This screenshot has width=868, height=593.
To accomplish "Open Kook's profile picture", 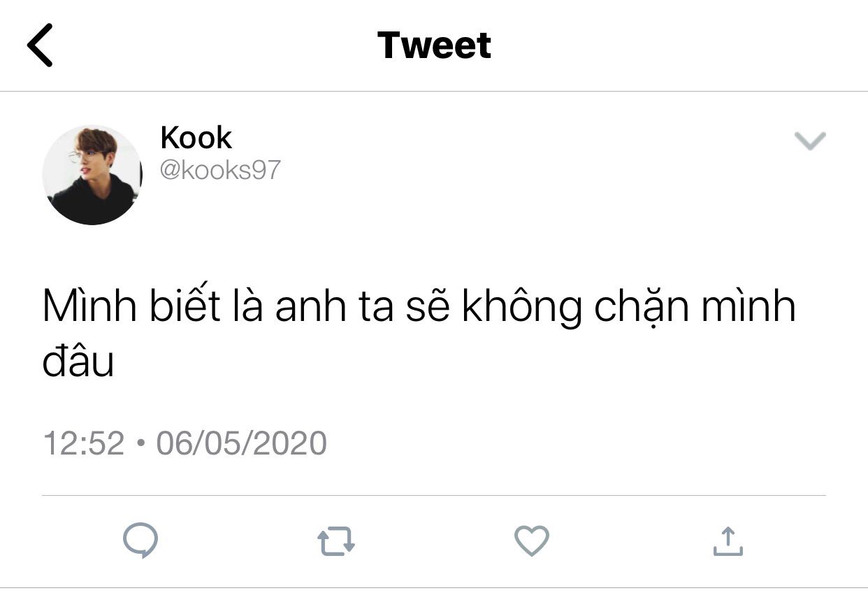I will click(x=92, y=175).
